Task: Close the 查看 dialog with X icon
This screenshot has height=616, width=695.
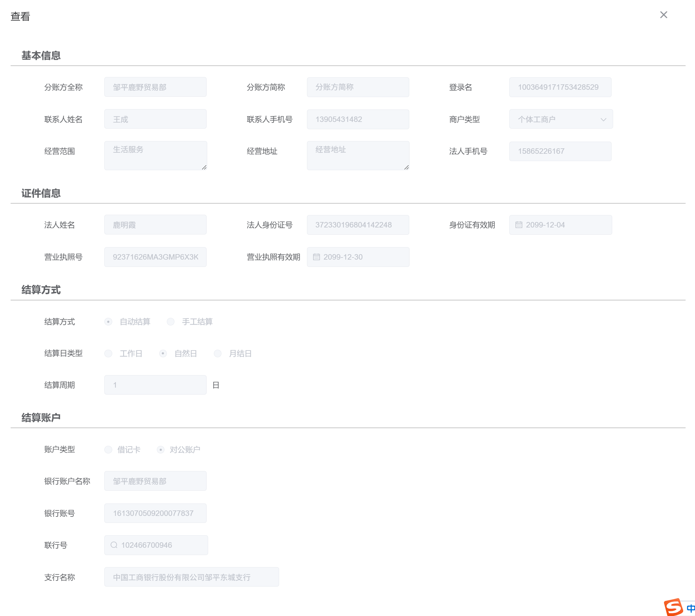Action: click(x=663, y=15)
